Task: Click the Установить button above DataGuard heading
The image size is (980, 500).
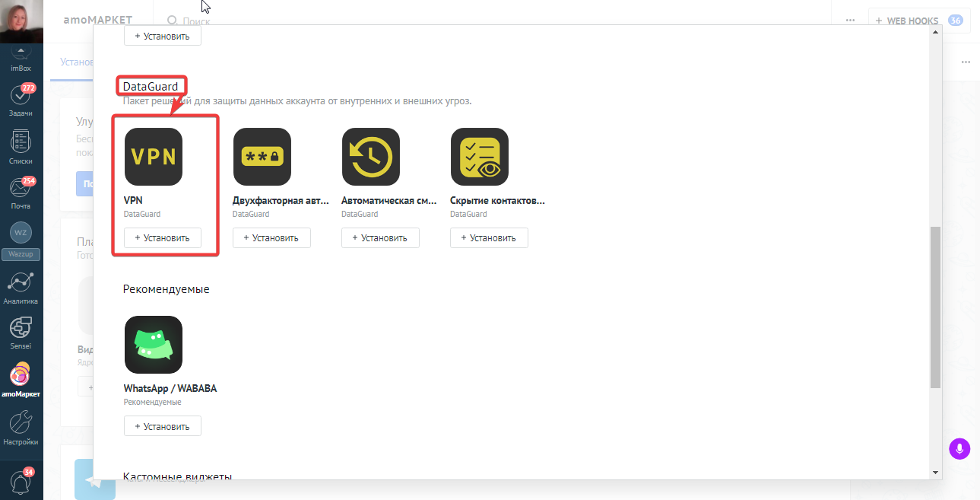Action: [163, 36]
